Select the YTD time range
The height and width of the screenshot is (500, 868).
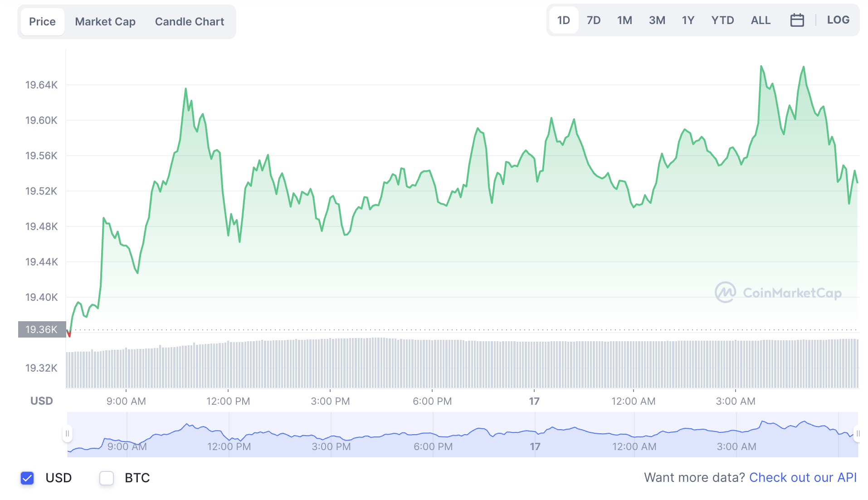(x=722, y=20)
